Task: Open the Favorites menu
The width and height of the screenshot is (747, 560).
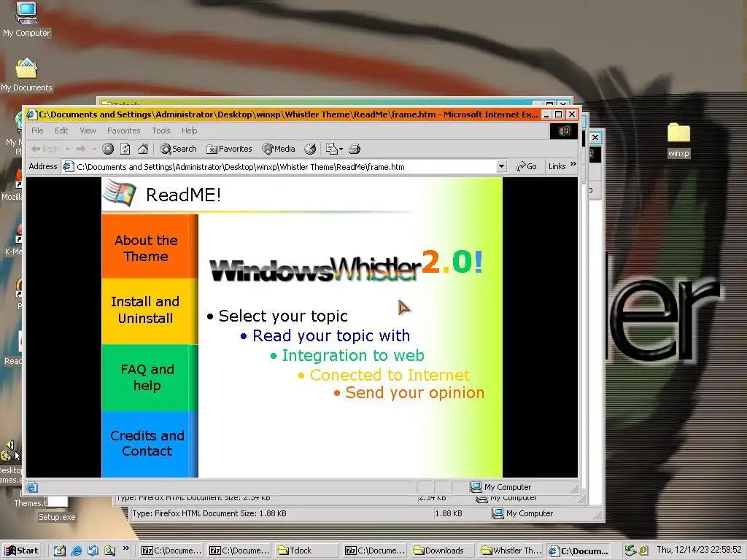Action: (124, 131)
